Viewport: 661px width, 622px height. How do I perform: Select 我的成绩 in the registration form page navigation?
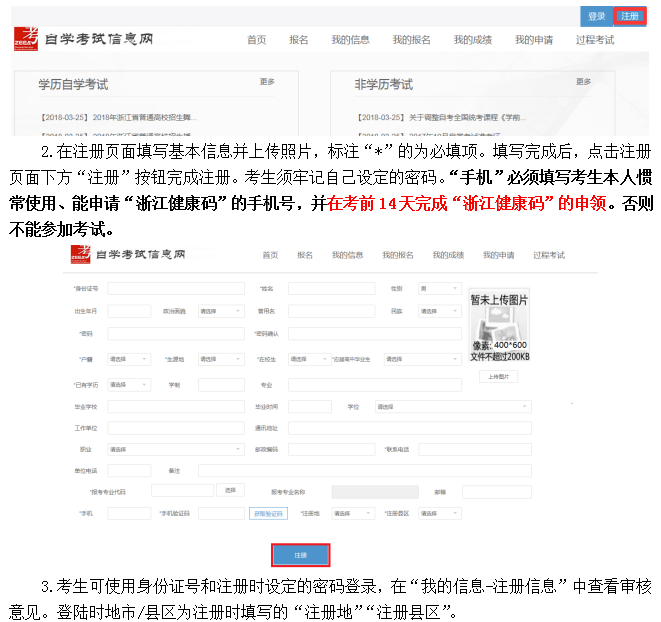tap(448, 255)
